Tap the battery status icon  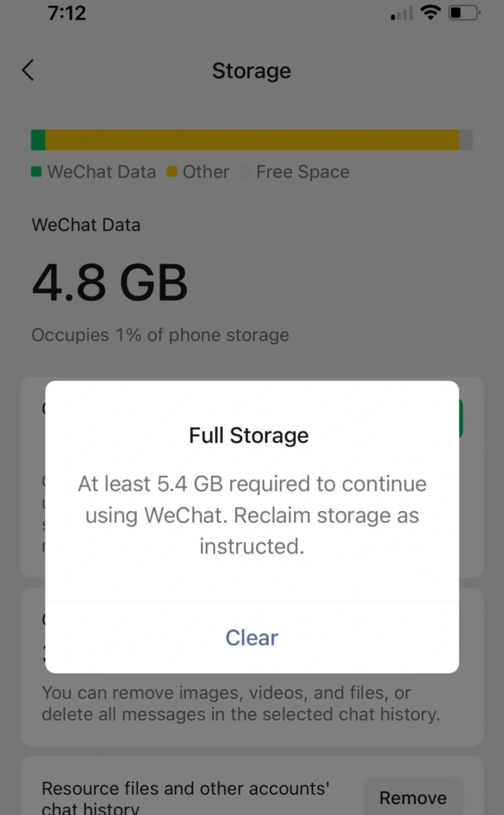click(x=464, y=13)
